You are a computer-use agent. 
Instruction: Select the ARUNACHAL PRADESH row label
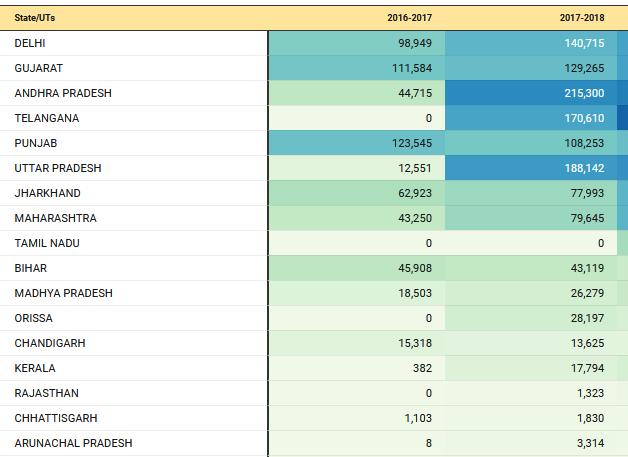pos(73,443)
